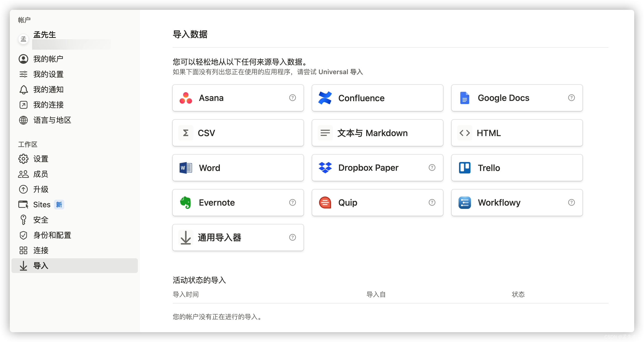Screen dimensions: 644x342
Task: Go to 我的通知 section
Action: pyautogui.click(x=75, y=89)
